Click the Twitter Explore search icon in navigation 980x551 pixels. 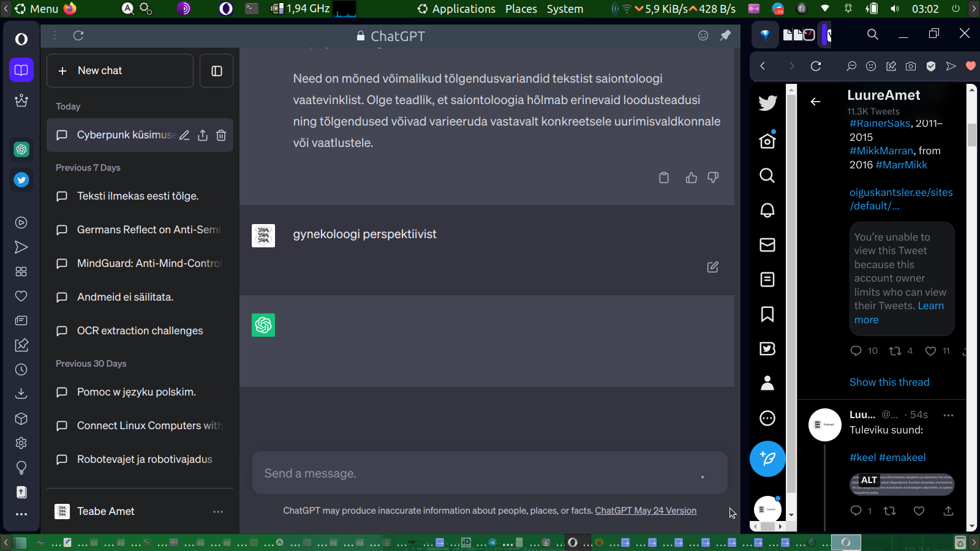pos(767,176)
